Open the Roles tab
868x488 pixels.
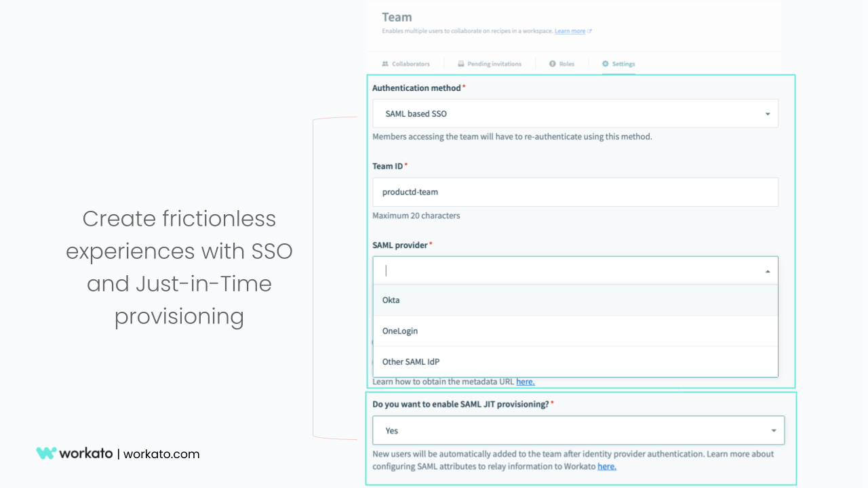point(561,64)
